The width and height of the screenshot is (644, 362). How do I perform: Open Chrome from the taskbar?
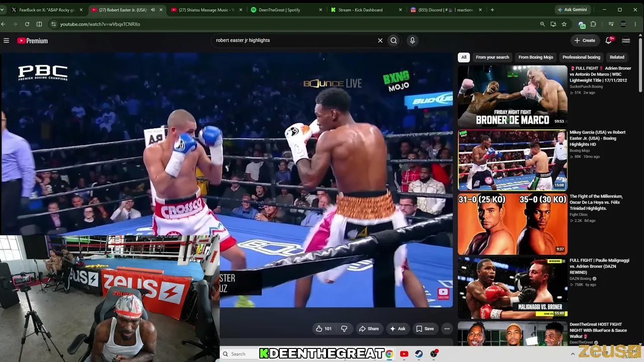click(389, 354)
